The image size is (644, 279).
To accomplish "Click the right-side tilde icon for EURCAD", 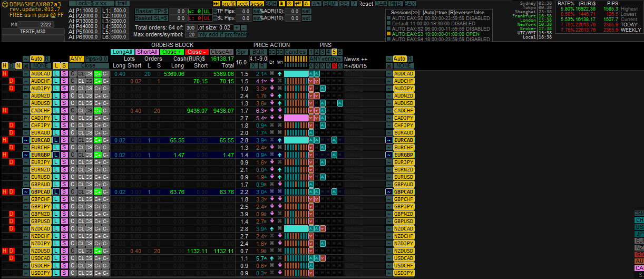I will point(389,140).
